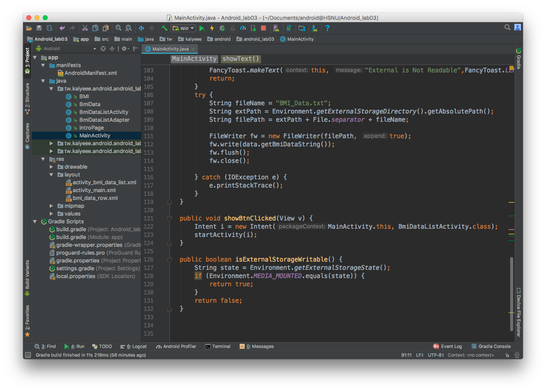The image size is (546, 392).
Task: Click the Synchronize icon in toolbar
Action: tap(49, 28)
